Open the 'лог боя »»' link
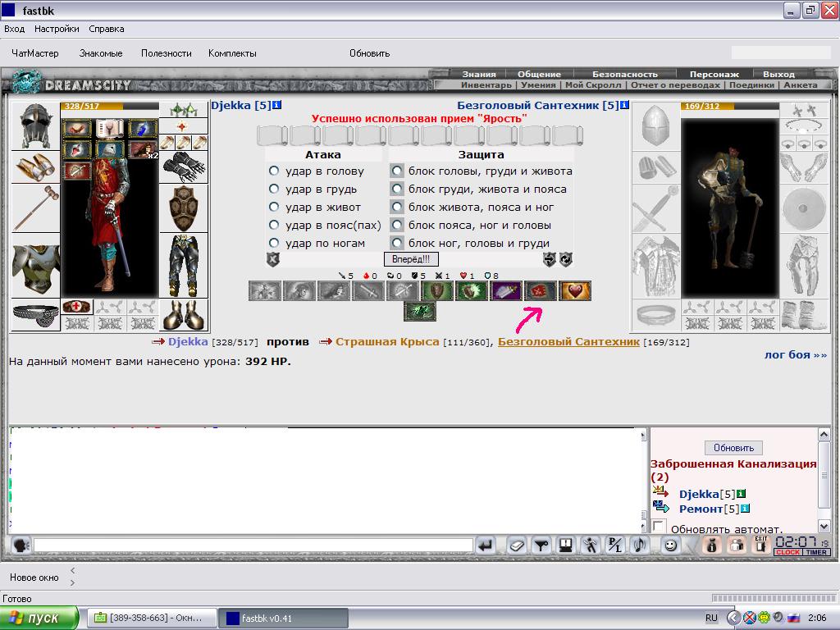 click(x=796, y=354)
